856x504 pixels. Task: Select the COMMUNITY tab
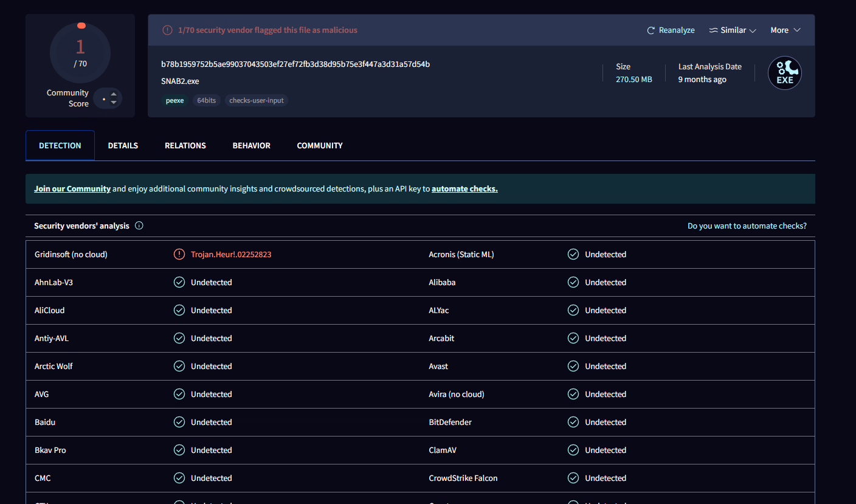point(320,145)
